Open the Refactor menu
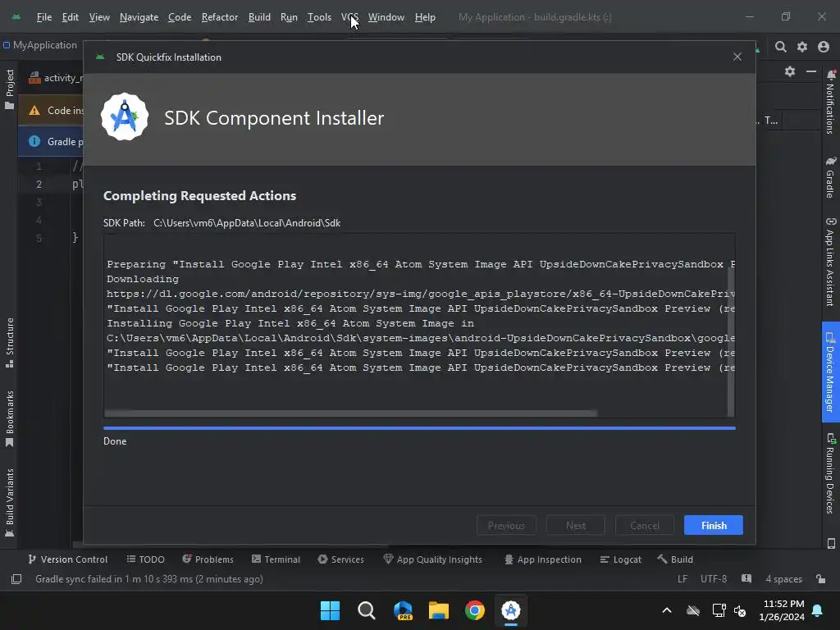840x630 pixels. (220, 17)
